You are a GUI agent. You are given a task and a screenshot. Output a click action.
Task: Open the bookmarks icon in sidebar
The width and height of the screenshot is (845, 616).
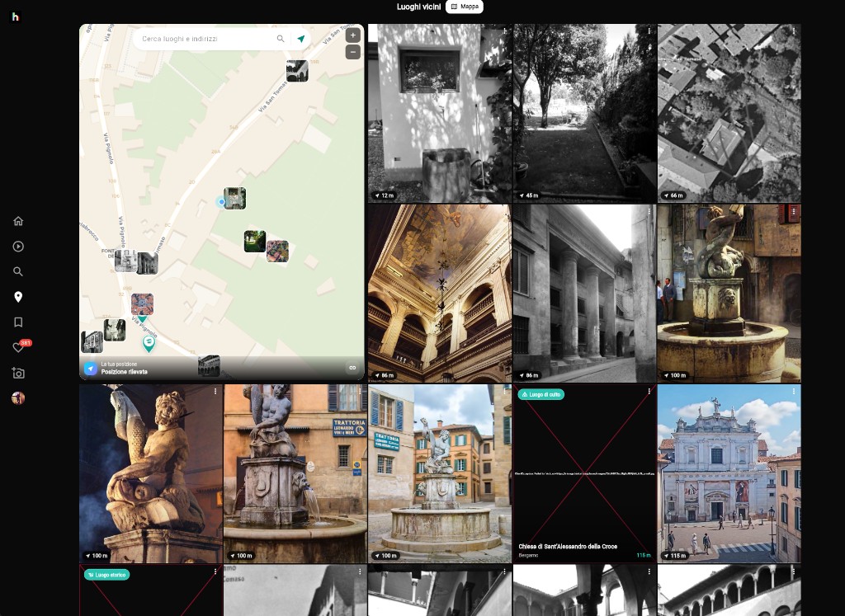click(18, 322)
